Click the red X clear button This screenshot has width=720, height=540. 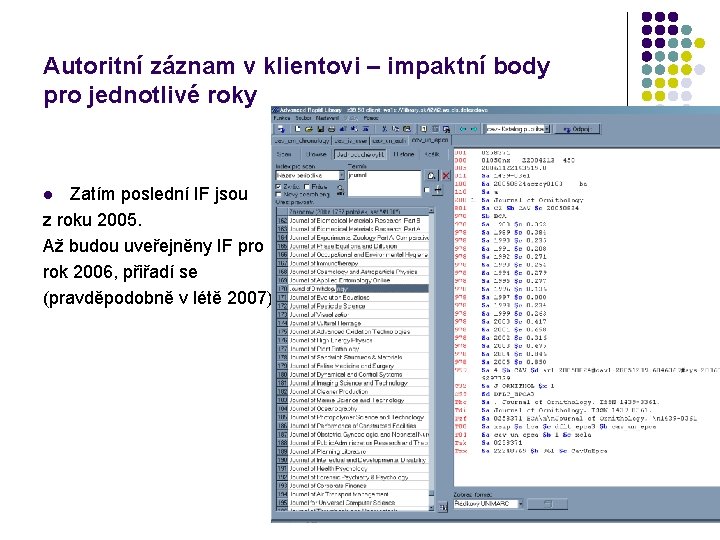pyautogui.click(x=445, y=175)
